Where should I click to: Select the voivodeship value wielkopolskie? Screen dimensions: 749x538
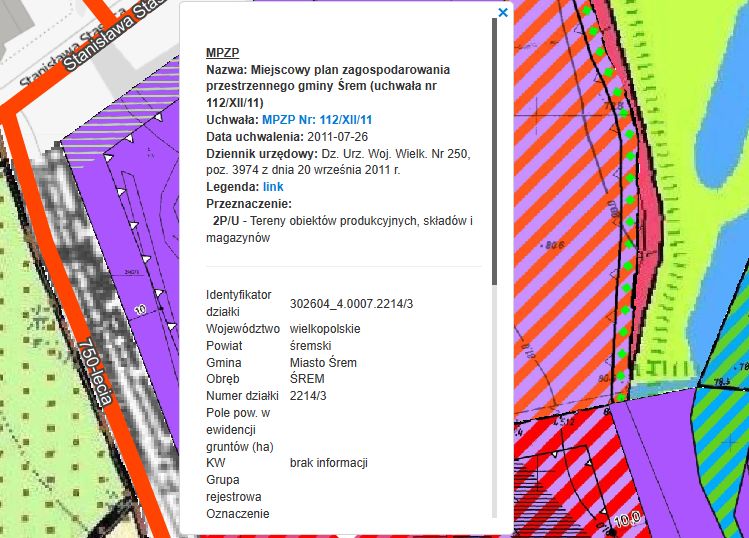point(325,329)
